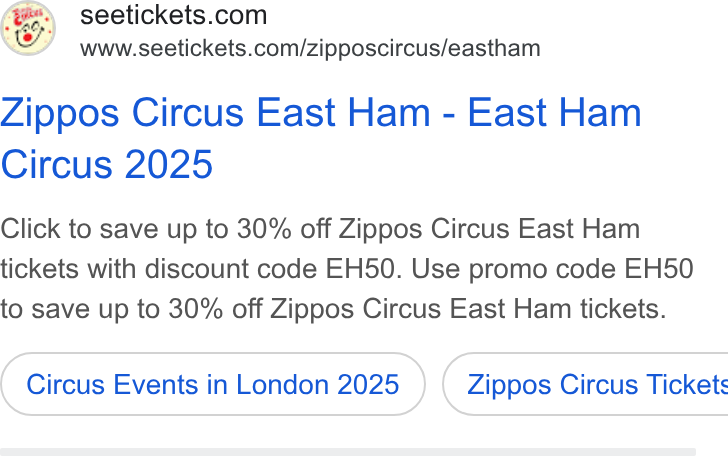Select the Zippos Circus Tickets chip

point(585,384)
